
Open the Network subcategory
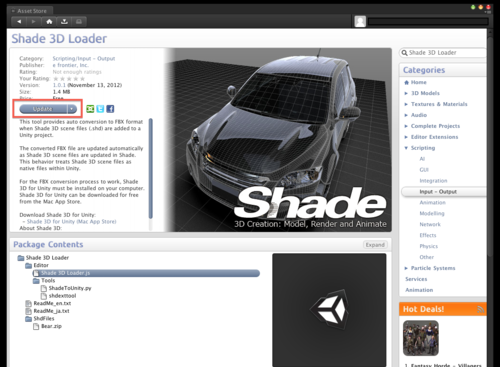point(430,224)
